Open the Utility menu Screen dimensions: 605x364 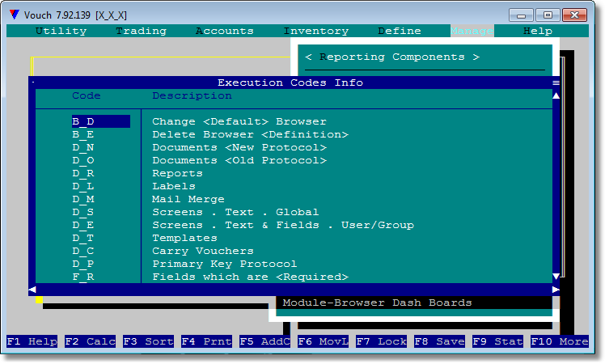pyautogui.click(x=61, y=31)
